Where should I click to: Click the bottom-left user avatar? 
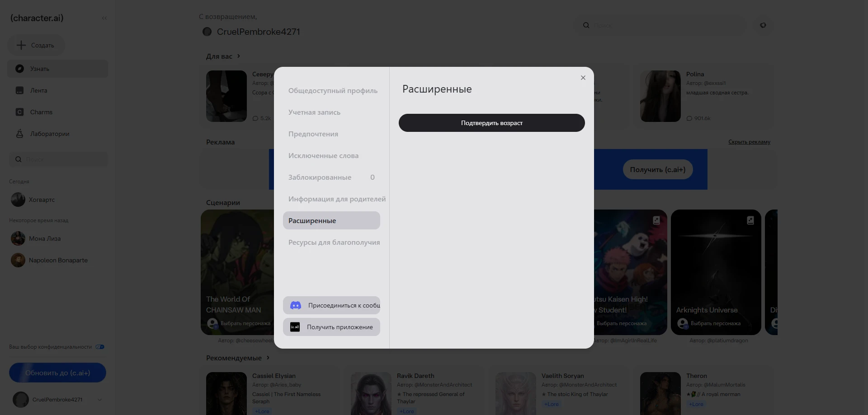click(x=21, y=400)
